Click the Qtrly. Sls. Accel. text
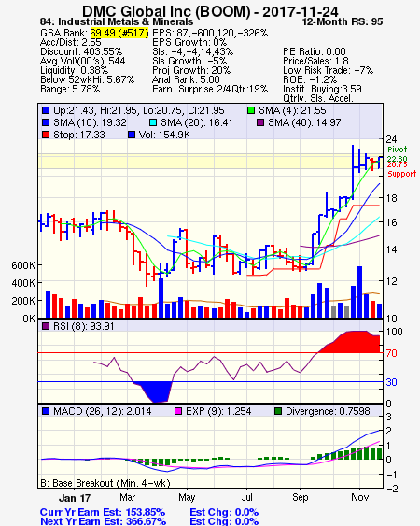 click(318, 98)
